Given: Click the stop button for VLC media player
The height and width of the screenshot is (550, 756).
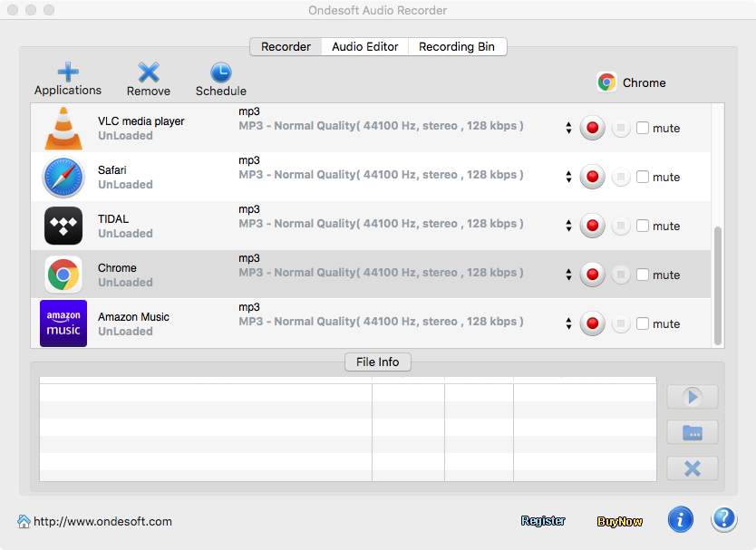Looking at the screenshot, I should 621,128.
